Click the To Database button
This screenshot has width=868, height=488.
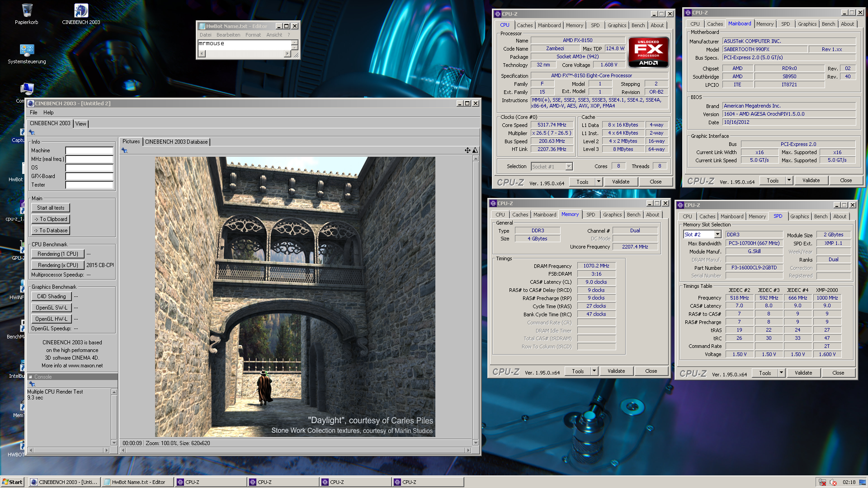click(51, 230)
